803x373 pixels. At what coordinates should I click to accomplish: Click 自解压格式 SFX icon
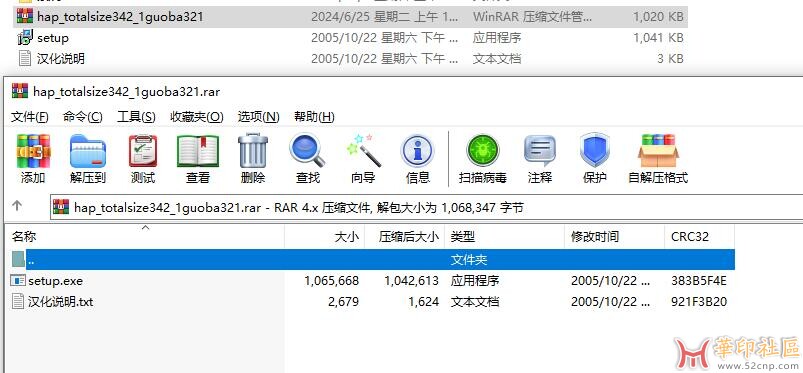(x=658, y=151)
